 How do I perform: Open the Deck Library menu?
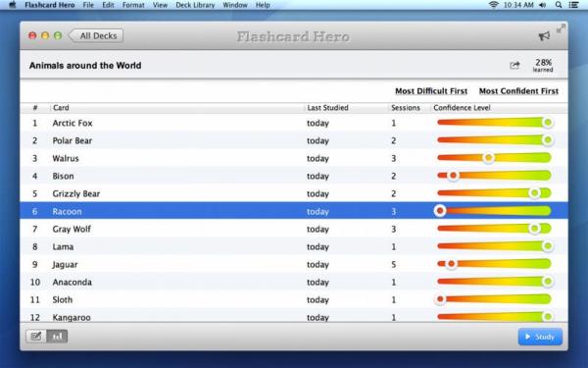195,5
